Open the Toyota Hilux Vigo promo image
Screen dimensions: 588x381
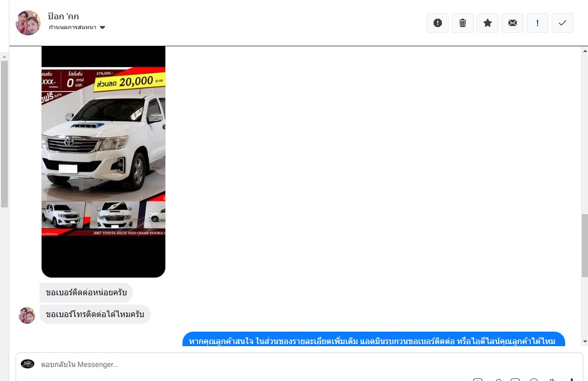103,162
